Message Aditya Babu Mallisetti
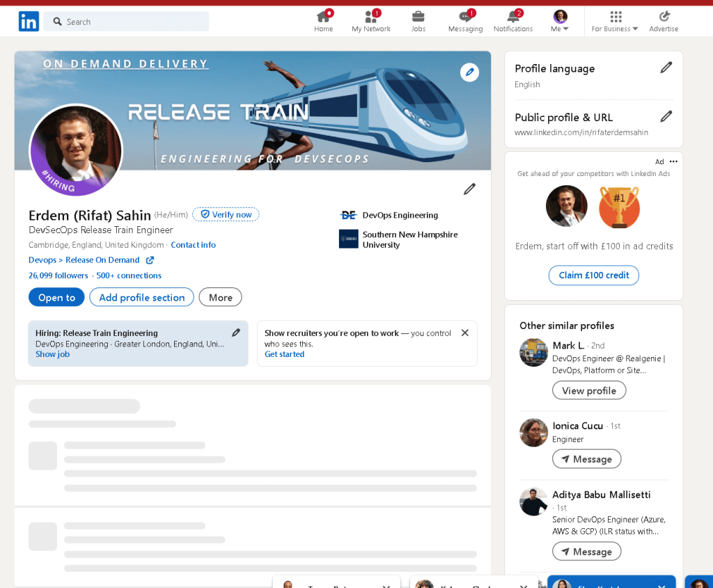713x588 pixels. 586,552
